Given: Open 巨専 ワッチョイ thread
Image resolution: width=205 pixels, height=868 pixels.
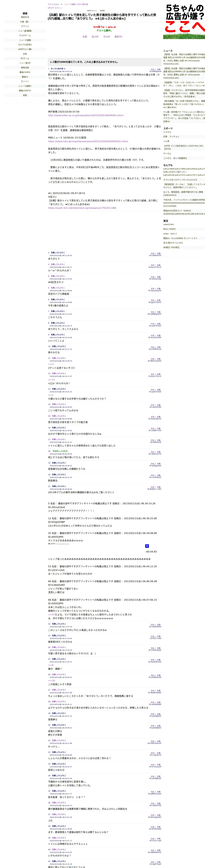Looking at the screenshot, I should click(x=171, y=136).
